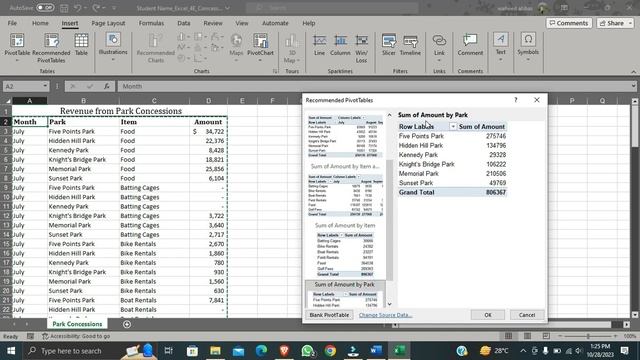This screenshot has width=640, height=360.
Task: Click column B header
Action: pyautogui.click(x=83, y=100)
